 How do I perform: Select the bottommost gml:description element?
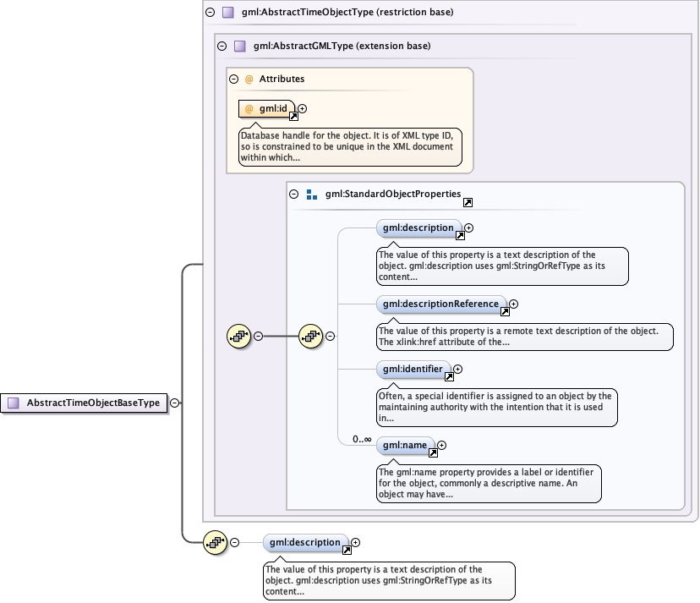304,542
